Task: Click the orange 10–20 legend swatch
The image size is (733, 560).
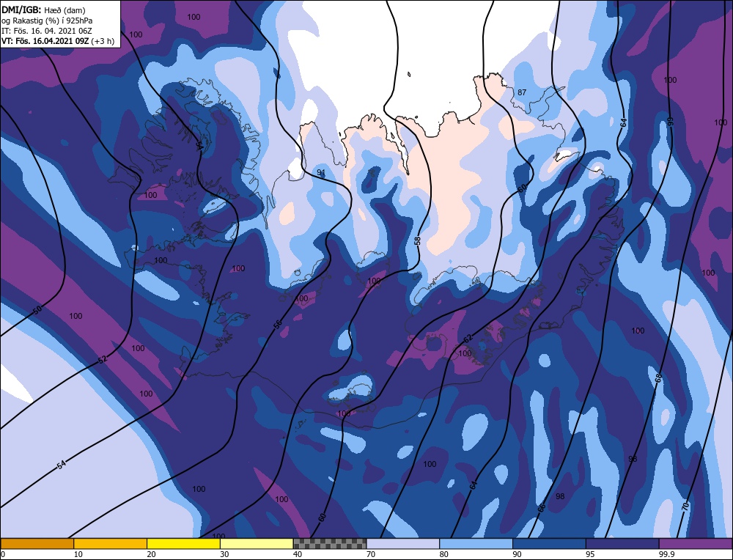Action: (x=111, y=543)
